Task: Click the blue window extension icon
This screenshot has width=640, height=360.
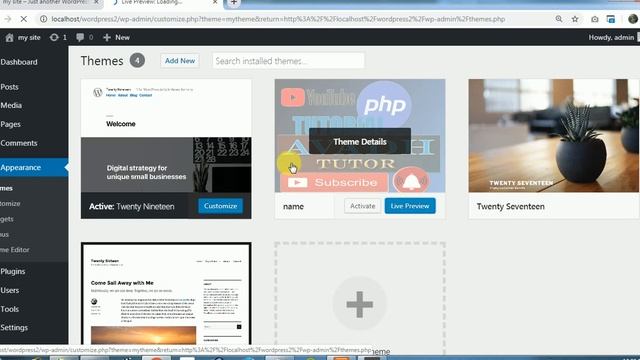Action: pyautogui.click(x=611, y=19)
